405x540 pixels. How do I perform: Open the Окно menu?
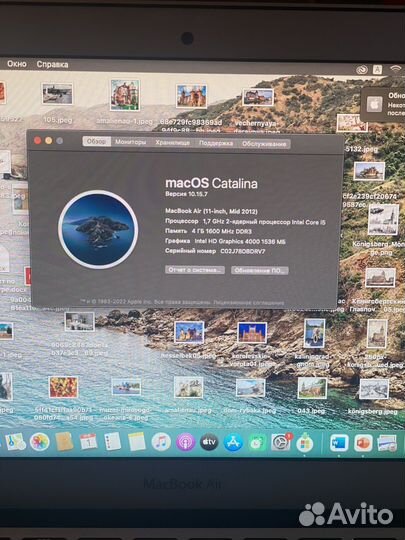[17, 64]
